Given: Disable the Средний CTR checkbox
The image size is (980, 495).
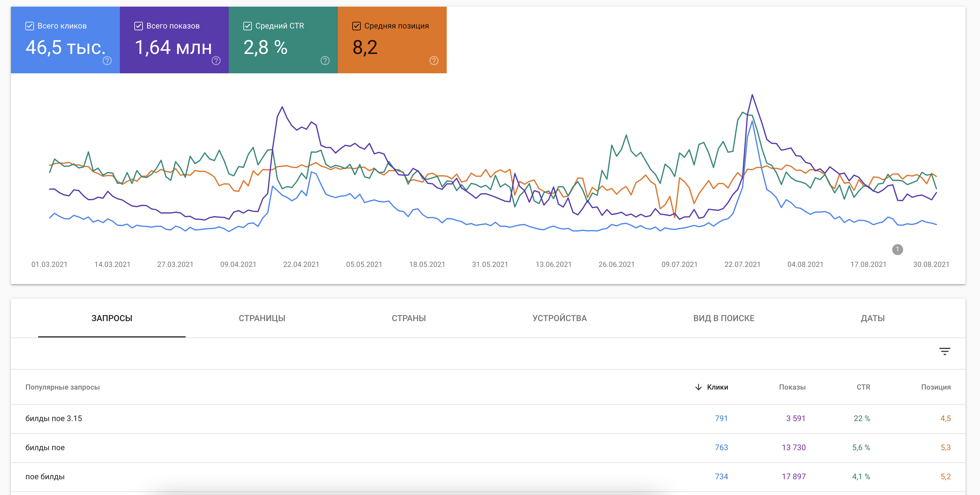Looking at the screenshot, I should pyautogui.click(x=247, y=26).
